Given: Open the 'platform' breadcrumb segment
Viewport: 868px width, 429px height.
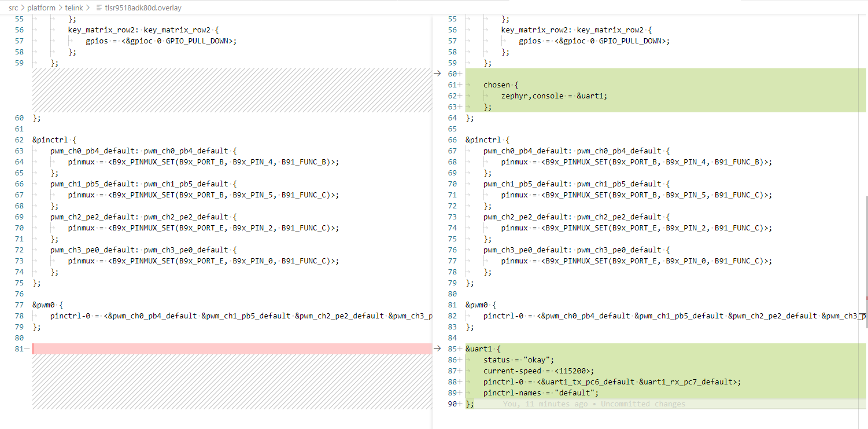Looking at the screenshot, I should [x=41, y=8].
